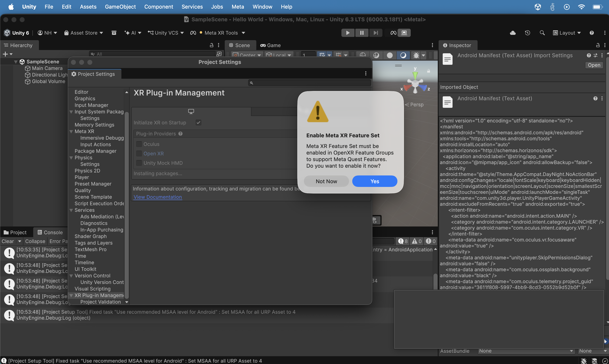The image size is (609, 364).
Task: Open the Scene view three-dot menu
Action: (x=432, y=45)
